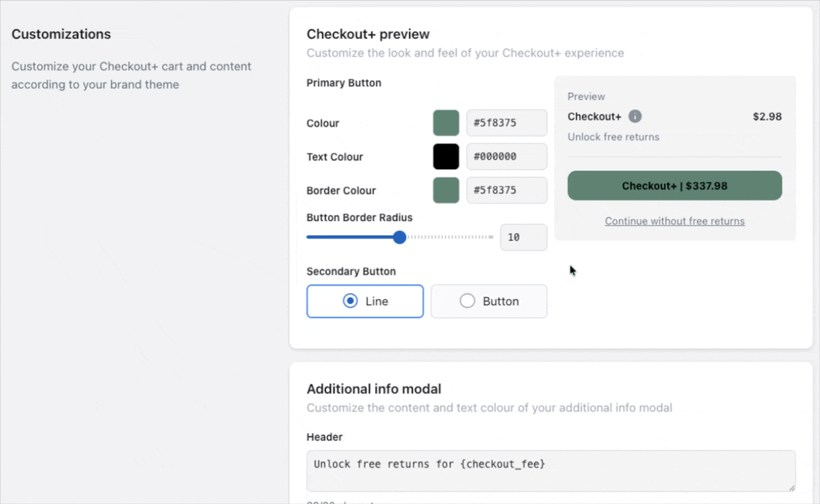Click the Header textarea resize handle
The height and width of the screenshot is (504, 820).
792,488
